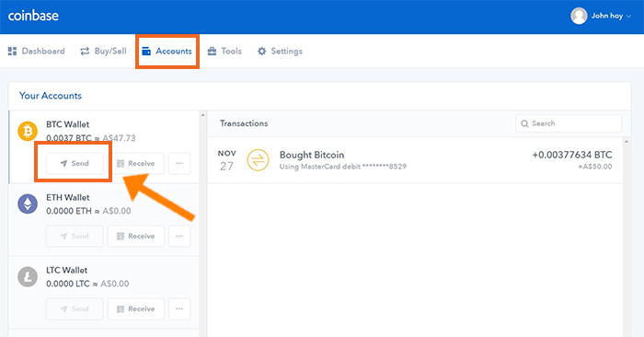Click Receive for the BTC Wallet
Screen dimensions: 644x337
click(136, 163)
